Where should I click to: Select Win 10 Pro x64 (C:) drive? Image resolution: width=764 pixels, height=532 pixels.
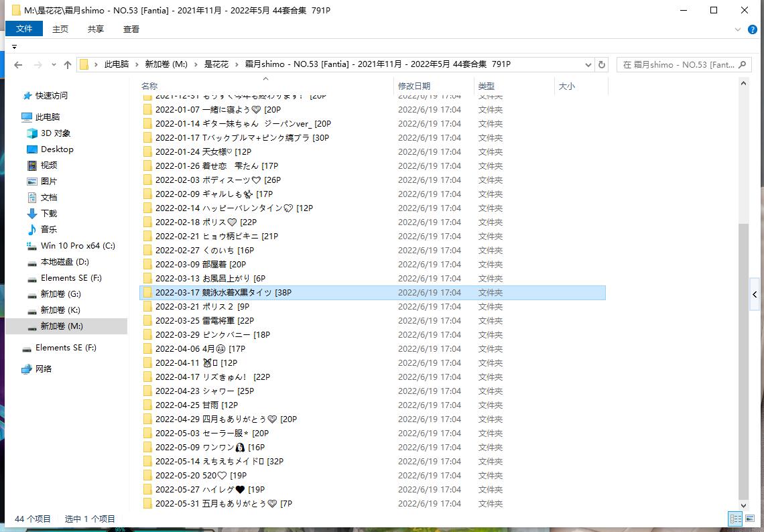(x=77, y=246)
